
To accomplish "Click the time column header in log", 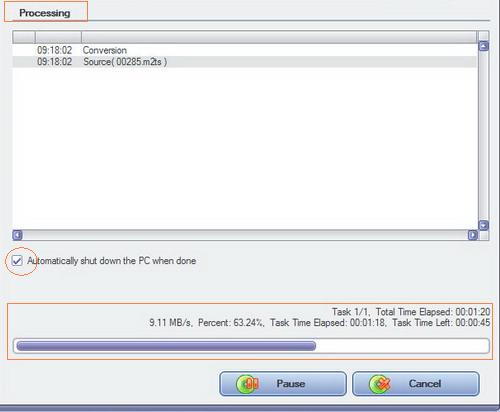I will (58, 37).
